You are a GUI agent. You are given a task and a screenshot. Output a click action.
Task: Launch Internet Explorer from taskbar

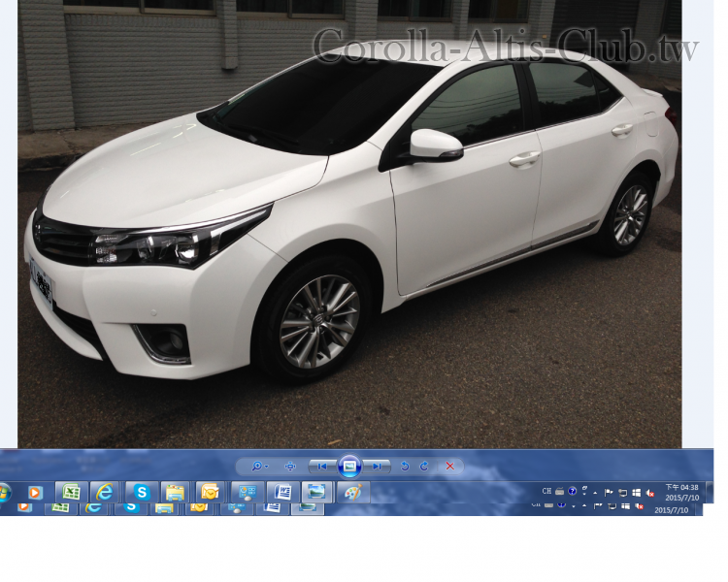pyautogui.click(x=105, y=493)
